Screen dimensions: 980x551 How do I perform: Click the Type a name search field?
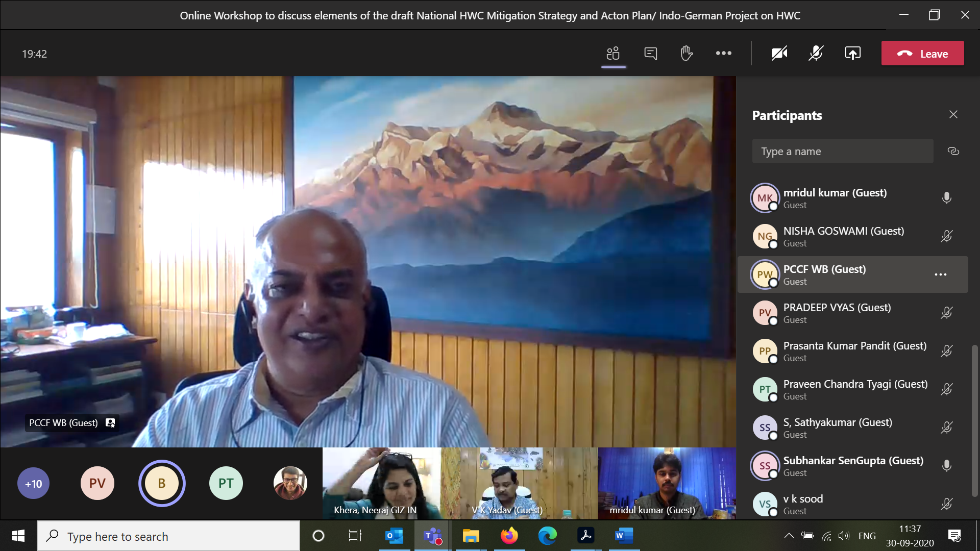(x=842, y=152)
